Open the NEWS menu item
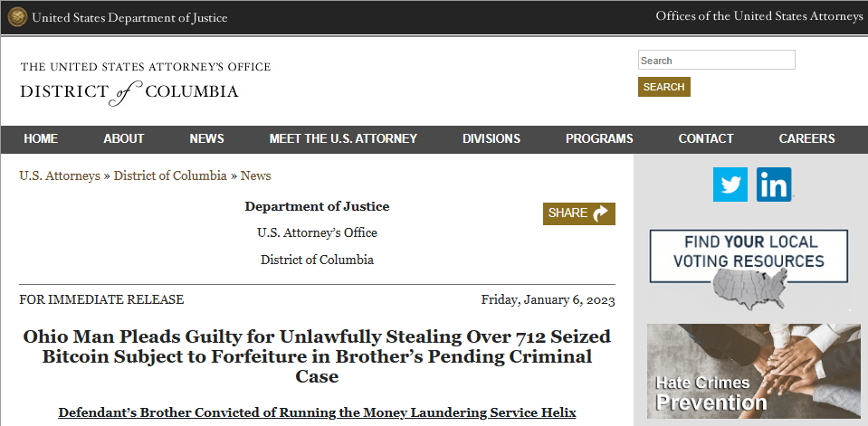The width and height of the screenshot is (868, 426). tap(207, 139)
